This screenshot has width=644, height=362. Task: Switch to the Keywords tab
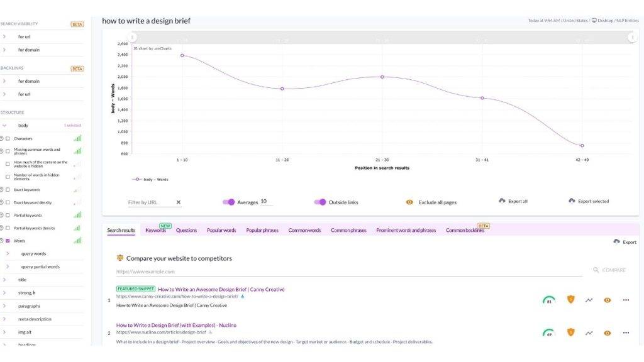(156, 230)
